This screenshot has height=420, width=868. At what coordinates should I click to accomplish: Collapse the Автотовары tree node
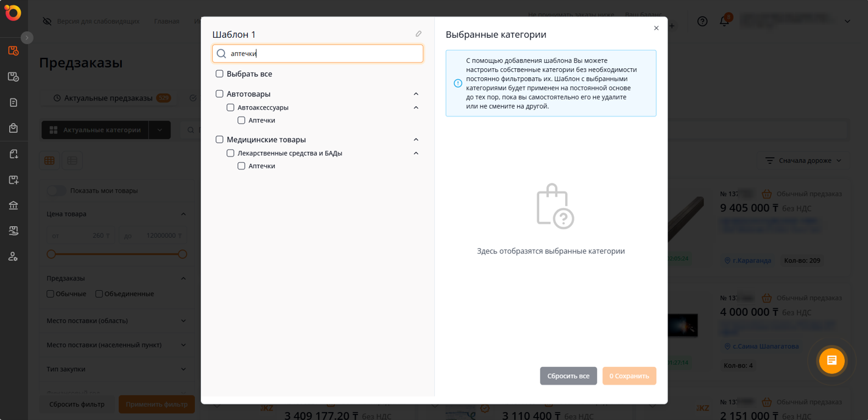click(416, 94)
